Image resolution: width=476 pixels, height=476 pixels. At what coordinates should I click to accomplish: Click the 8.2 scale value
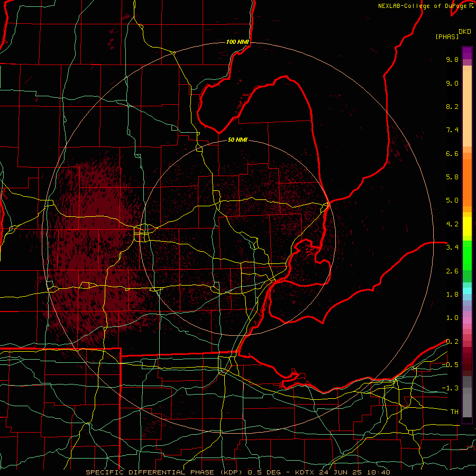tap(452, 106)
